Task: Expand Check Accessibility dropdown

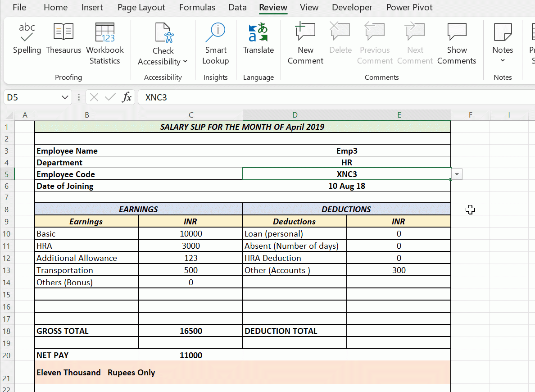Action: (x=185, y=62)
